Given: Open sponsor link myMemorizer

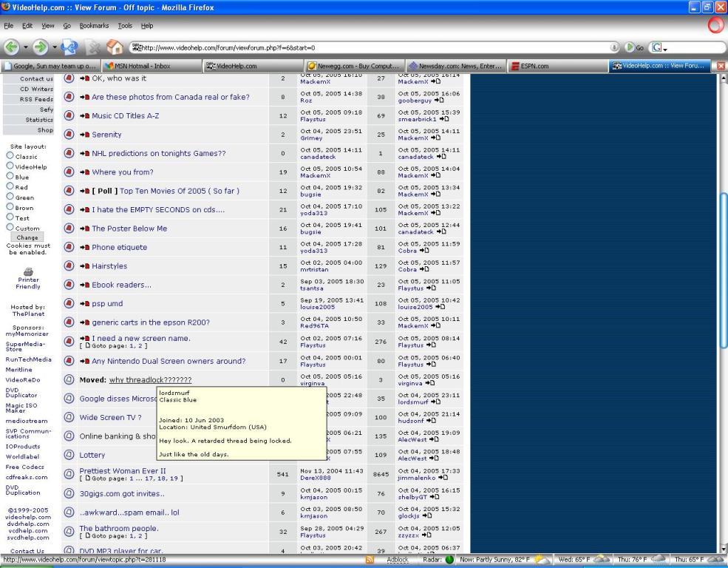Looking at the screenshot, I should click(x=27, y=334).
